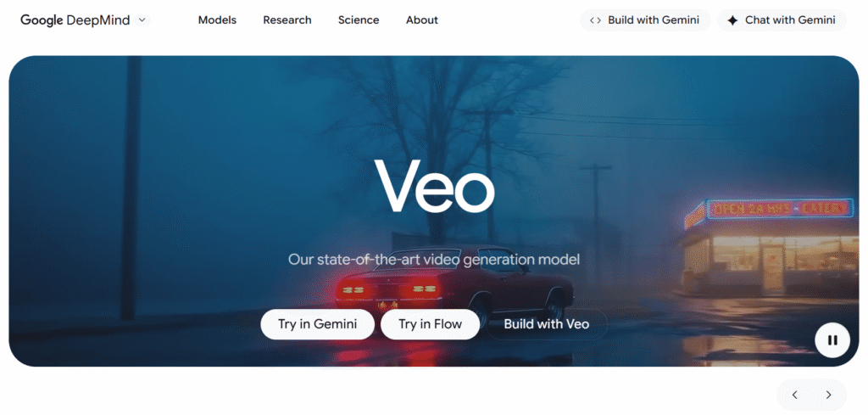Click the large Veo heading
The width and height of the screenshot is (868, 415).
(435, 186)
